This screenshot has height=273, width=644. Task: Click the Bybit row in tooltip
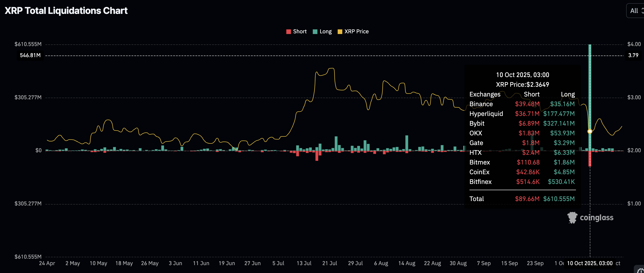pyautogui.click(x=522, y=123)
